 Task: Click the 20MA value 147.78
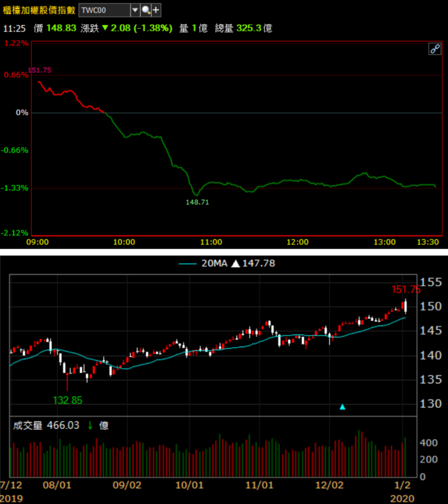coord(258,263)
